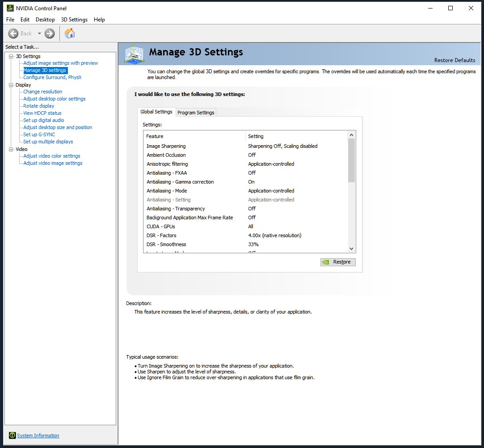Screen dimensions: 484x448
Task: Click the settings list scrollbar thumb
Action: click(x=351, y=160)
